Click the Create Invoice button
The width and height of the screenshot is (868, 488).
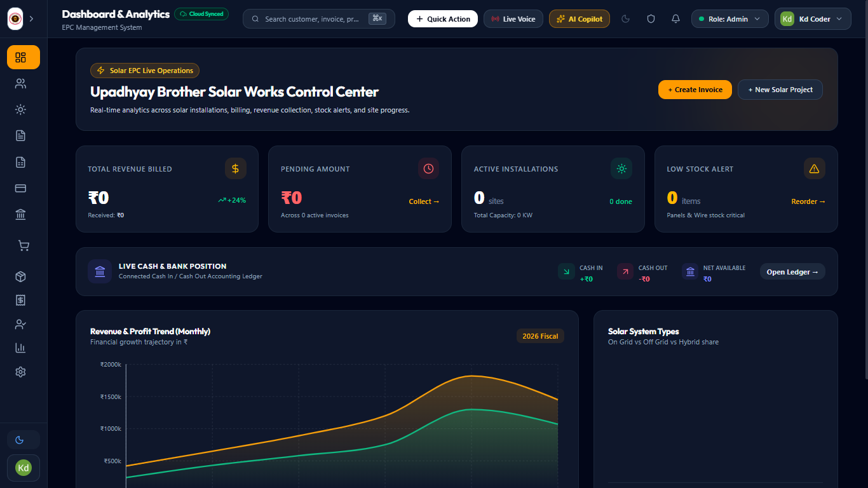pos(695,90)
